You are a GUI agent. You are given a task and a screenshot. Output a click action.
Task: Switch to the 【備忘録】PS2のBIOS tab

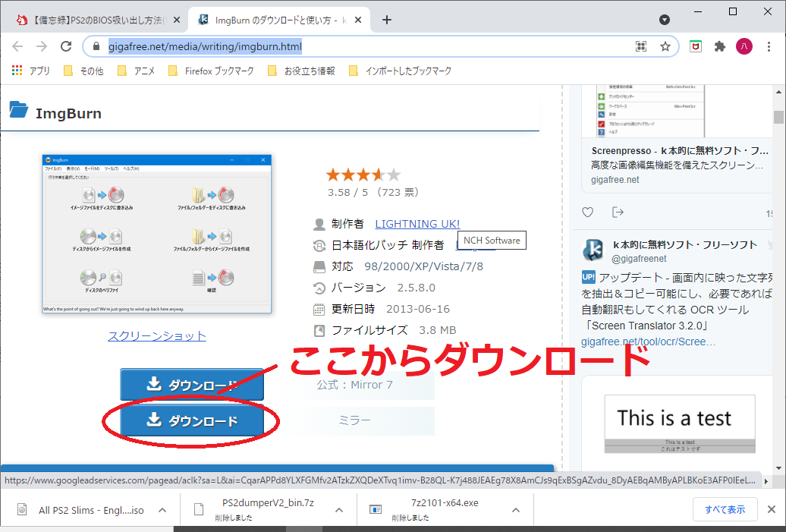[96, 20]
